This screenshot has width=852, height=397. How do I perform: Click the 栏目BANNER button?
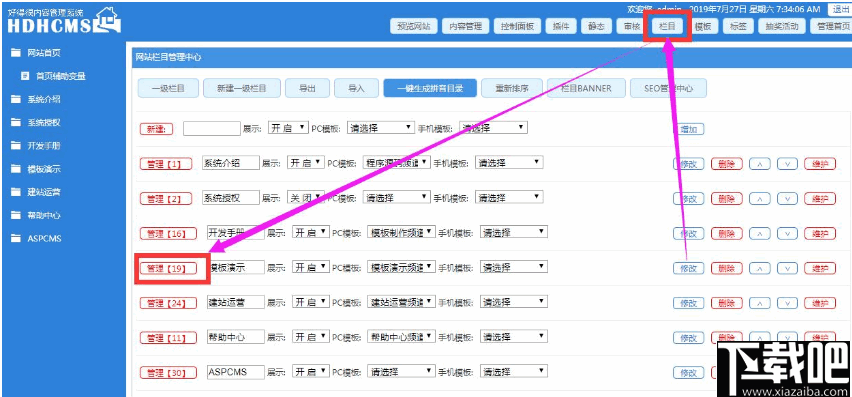click(x=586, y=88)
